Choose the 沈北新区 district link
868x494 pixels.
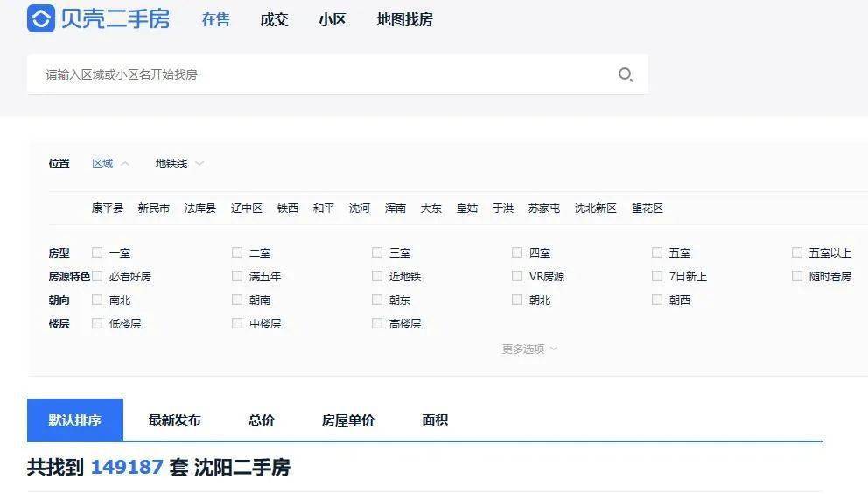595,208
